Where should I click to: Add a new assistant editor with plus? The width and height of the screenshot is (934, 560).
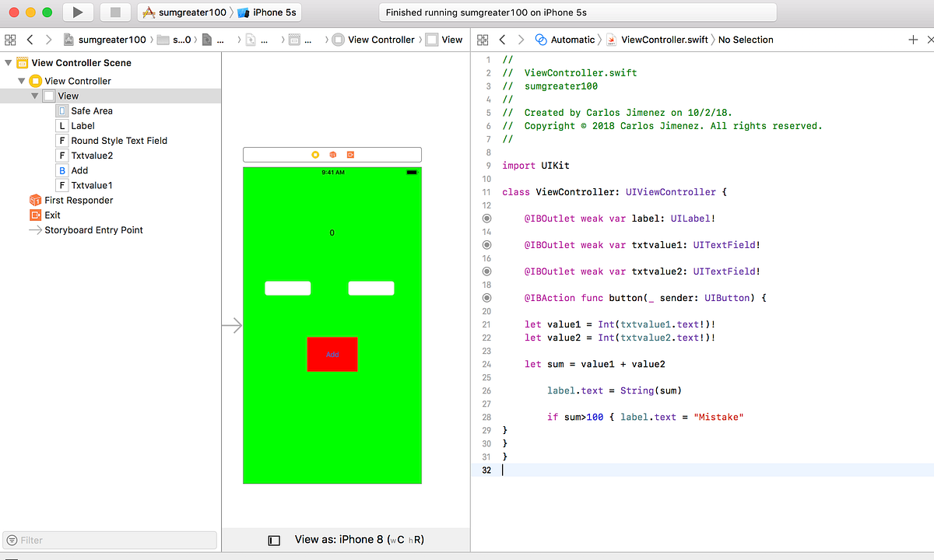pyautogui.click(x=913, y=40)
